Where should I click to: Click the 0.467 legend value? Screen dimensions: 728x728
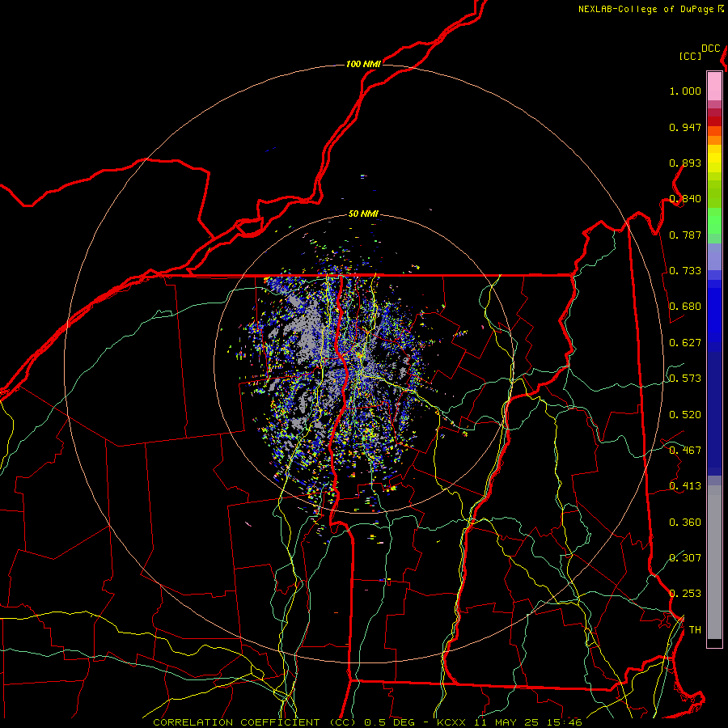coord(685,451)
